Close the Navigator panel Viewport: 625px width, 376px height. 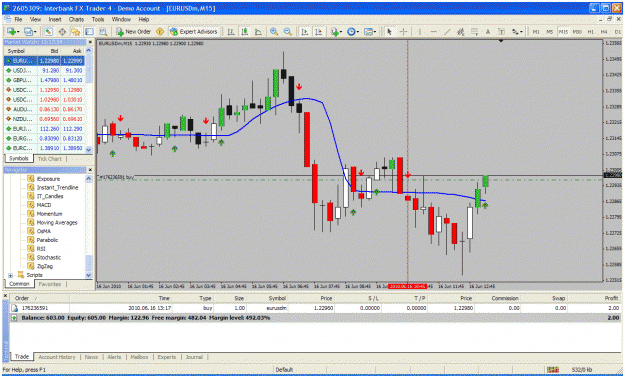90,170
